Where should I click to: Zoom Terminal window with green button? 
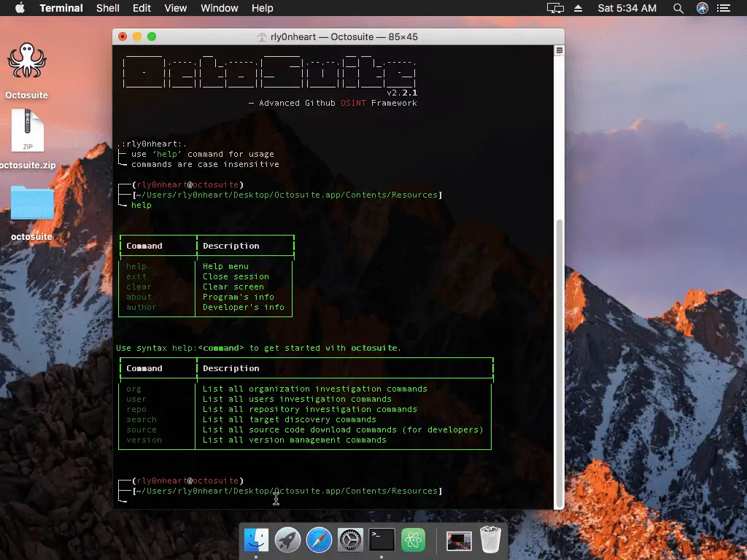click(x=152, y=36)
